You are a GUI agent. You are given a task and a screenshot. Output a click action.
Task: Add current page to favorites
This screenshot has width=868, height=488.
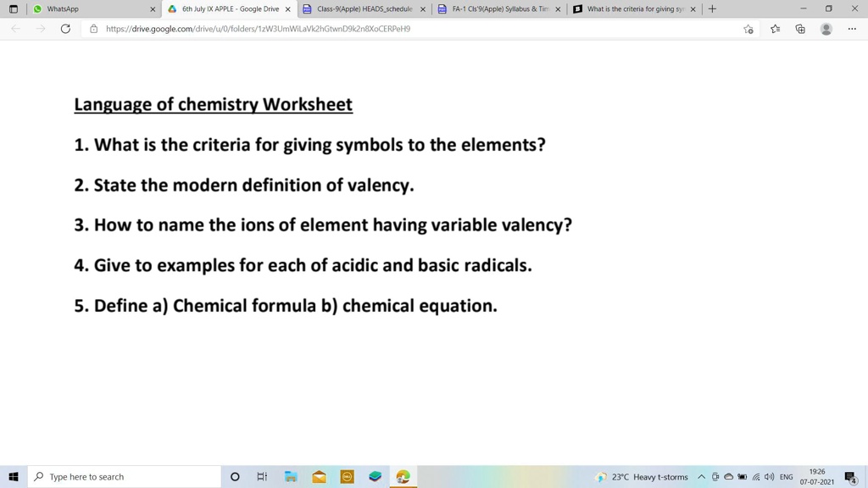(748, 29)
